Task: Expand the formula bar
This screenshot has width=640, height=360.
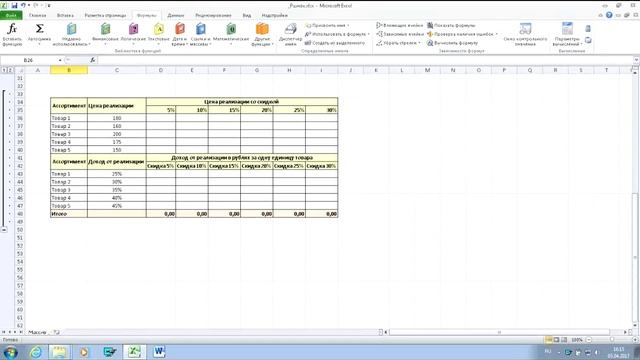Action: 636,60
